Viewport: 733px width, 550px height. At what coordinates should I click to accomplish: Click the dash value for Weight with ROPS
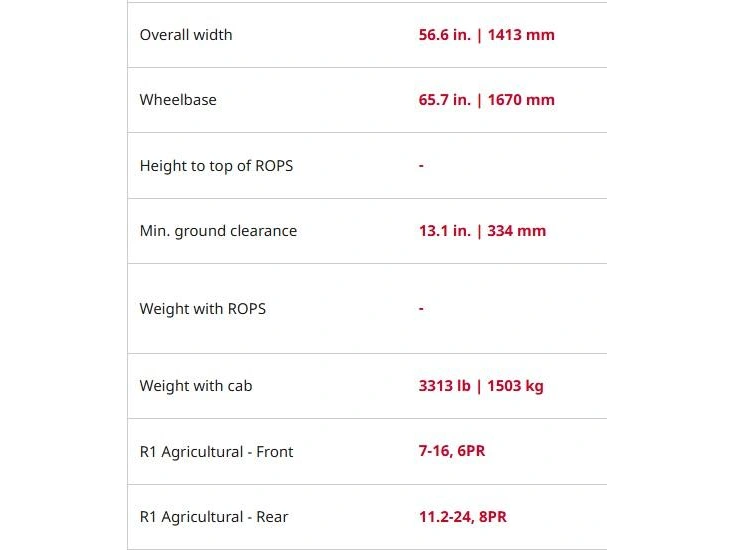tap(421, 309)
